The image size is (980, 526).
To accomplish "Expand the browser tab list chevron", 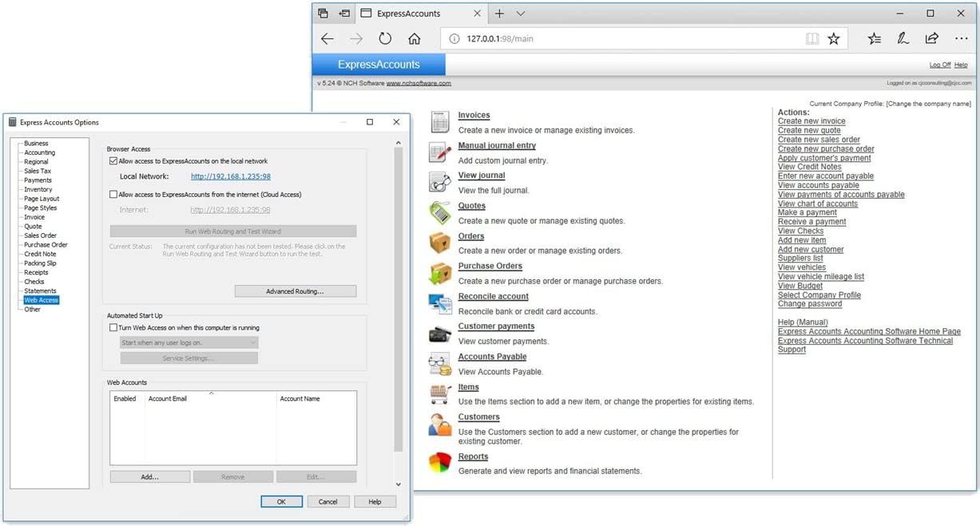I will tap(521, 14).
